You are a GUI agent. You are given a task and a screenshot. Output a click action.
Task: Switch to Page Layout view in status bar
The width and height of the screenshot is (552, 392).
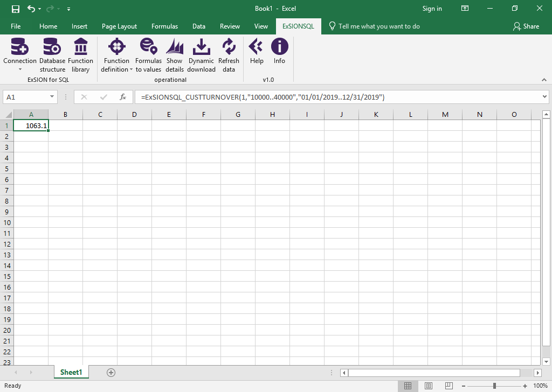pos(428,386)
